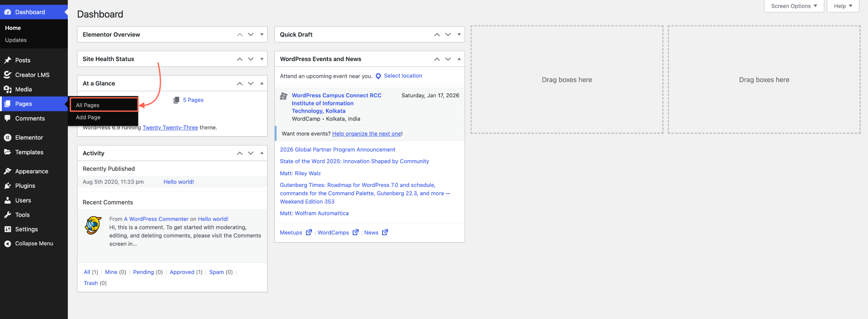
Task: Click the Users person icon in sidebar
Action: click(x=8, y=200)
